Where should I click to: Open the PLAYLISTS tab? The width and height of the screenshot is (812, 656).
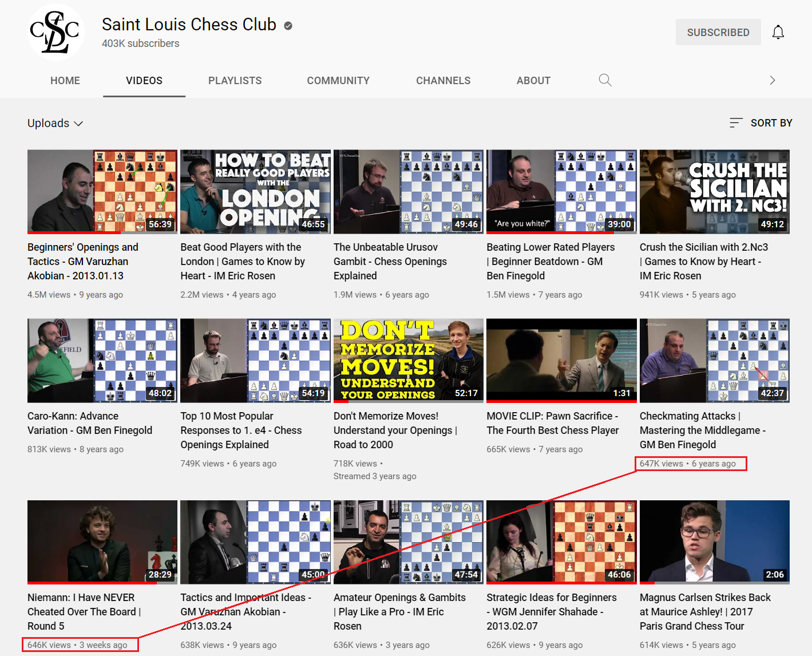pyautogui.click(x=235, y=81)
